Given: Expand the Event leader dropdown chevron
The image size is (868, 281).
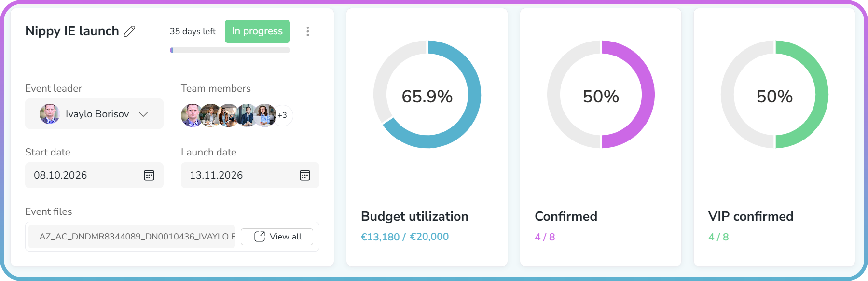Looking at the screenshot, I should pyautogui.click(x=143, y=114).
